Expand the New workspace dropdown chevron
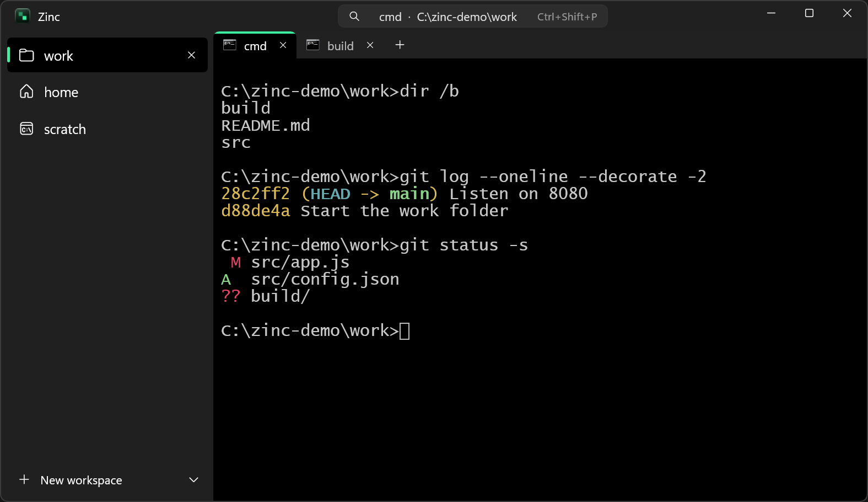 tap(193, 479)
